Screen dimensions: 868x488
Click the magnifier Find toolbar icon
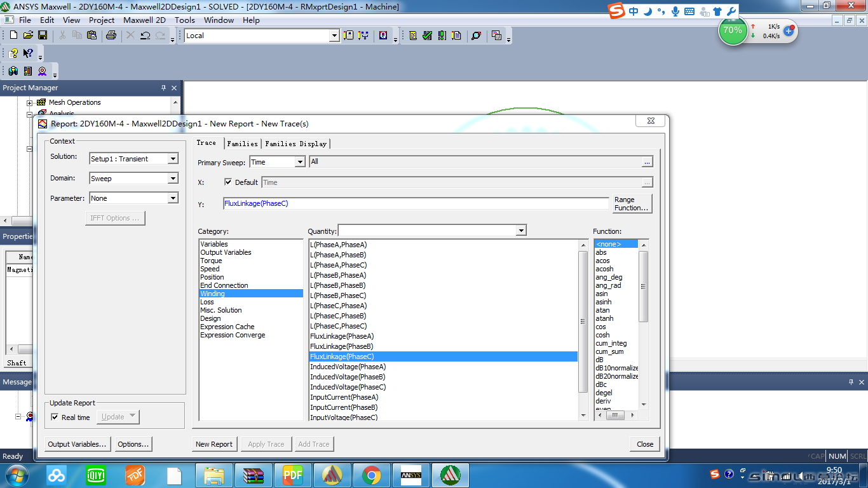pyautogui.click(x=476, y=36)
